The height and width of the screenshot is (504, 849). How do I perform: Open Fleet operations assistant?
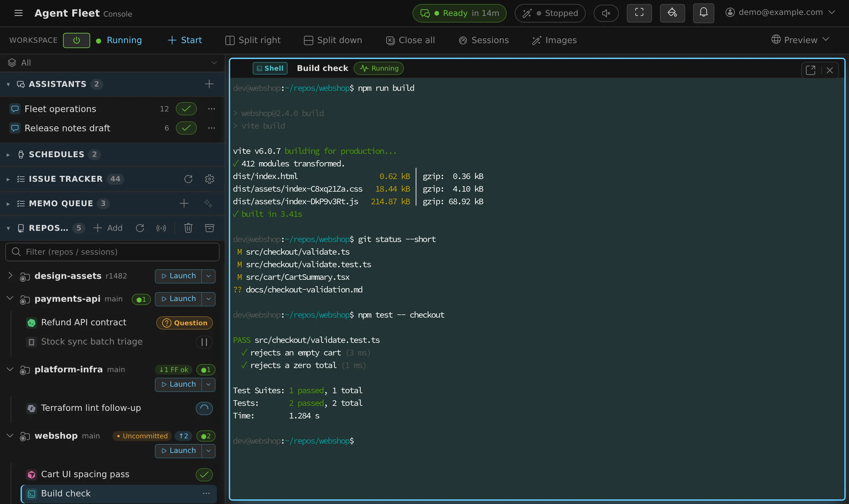[60, 109]
